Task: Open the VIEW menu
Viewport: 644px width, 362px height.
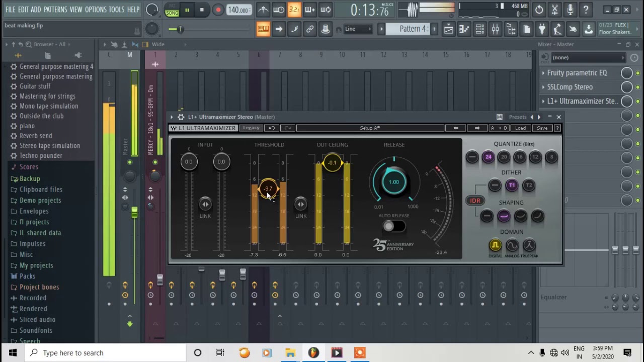Action: (x=76, y=10)
